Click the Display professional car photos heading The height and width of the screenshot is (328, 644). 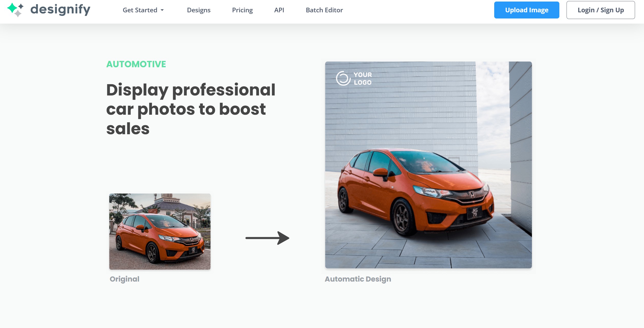191,109
